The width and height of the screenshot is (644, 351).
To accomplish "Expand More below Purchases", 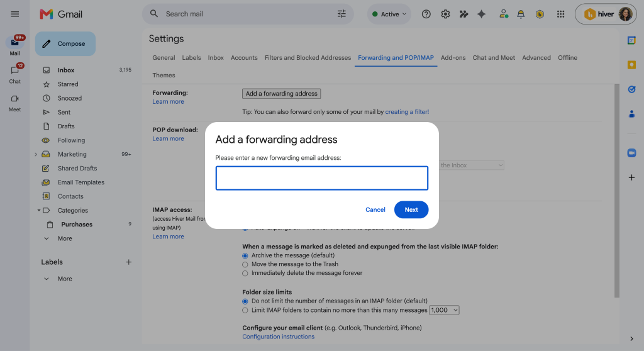I will (x=65, y=238).
